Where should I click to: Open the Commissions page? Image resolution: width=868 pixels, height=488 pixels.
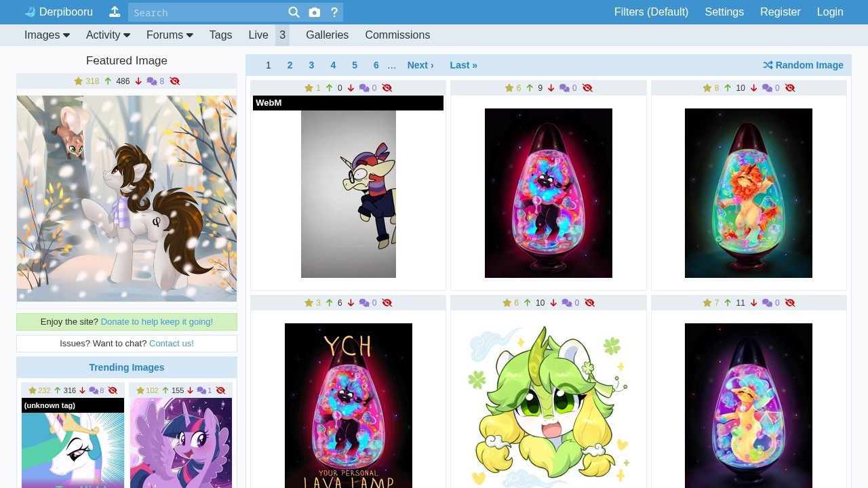tap(397, 35)
